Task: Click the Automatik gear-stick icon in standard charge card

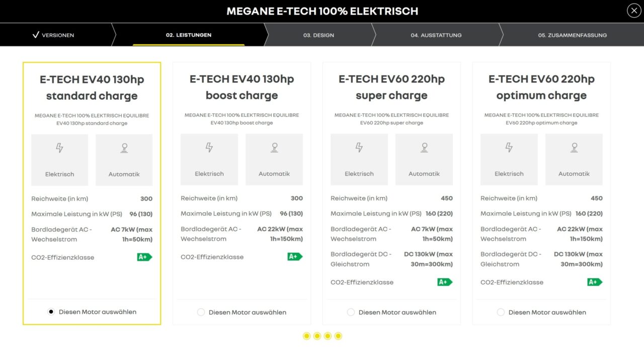Action: pyautogui.click(x=124, y=148)
